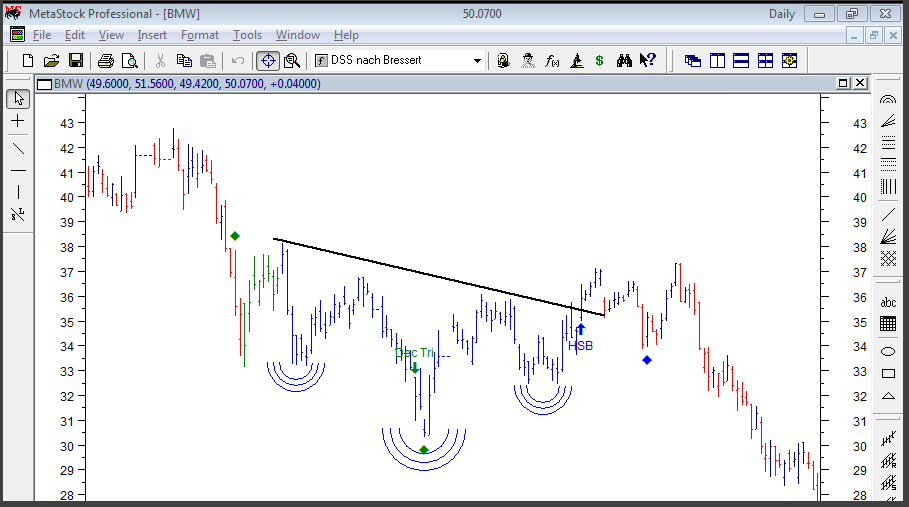Save the chart with the floppy icon
This screenshot has height=507, width=909.
pyautogui.click(x=76, y=60)
